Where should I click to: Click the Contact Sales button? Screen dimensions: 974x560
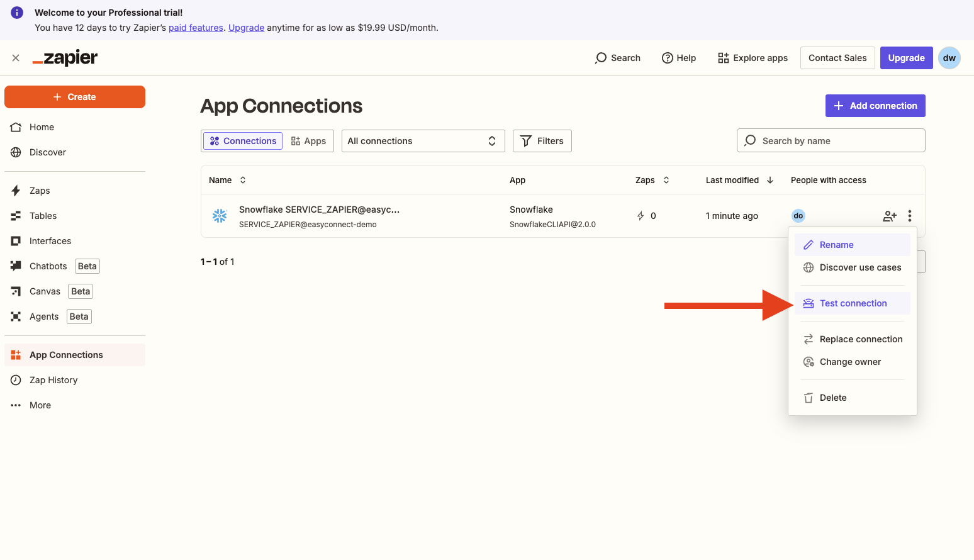click(x=837, y=58)
